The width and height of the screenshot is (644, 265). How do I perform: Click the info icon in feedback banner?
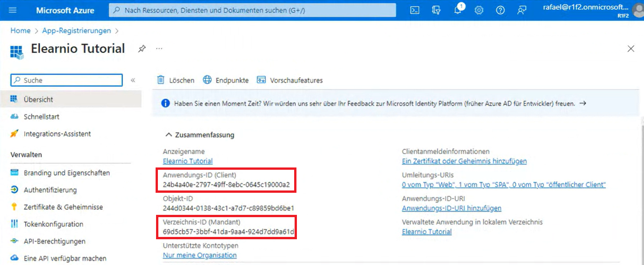coord(166,104)
